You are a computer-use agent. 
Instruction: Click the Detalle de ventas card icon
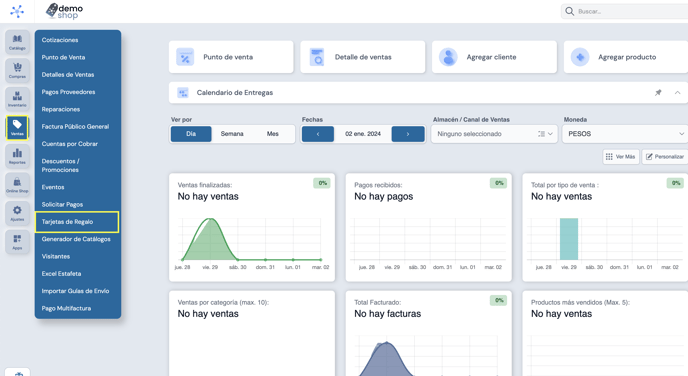[x=317, y=57]
